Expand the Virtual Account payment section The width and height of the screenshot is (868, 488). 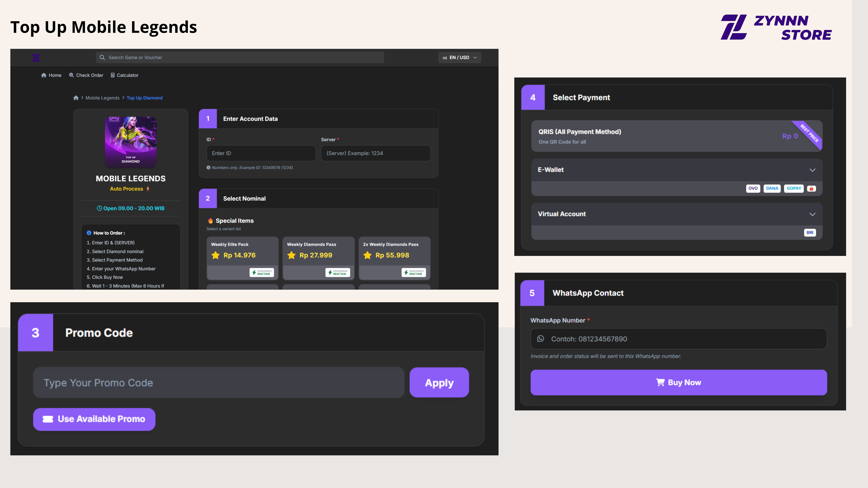(677, 214)
